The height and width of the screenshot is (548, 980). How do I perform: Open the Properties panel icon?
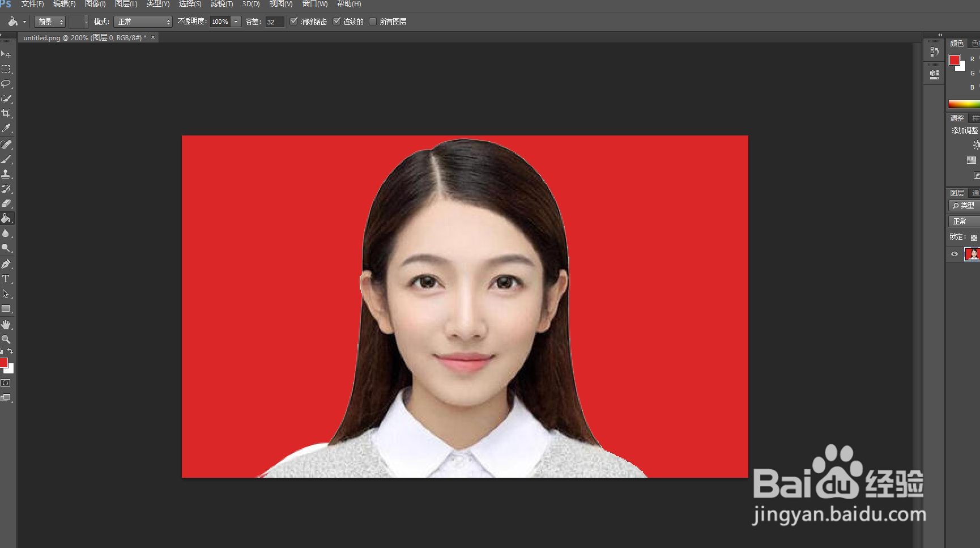click(x=935, y=74)
